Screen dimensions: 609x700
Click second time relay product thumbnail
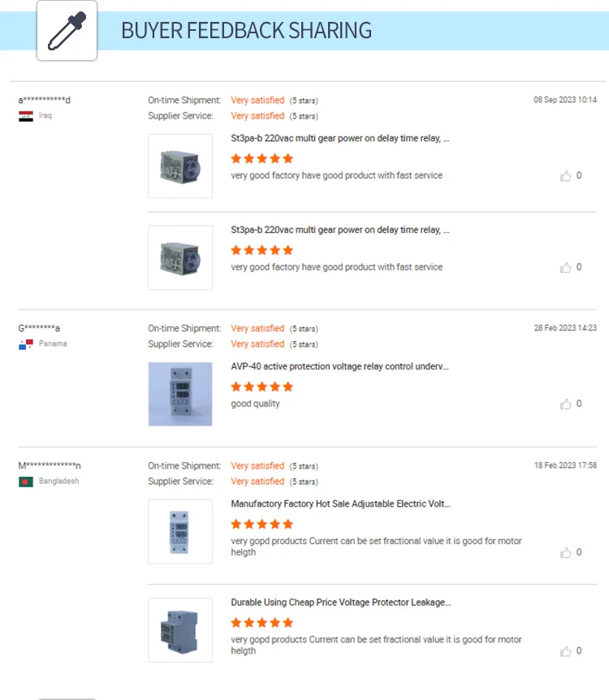[180, 257]
